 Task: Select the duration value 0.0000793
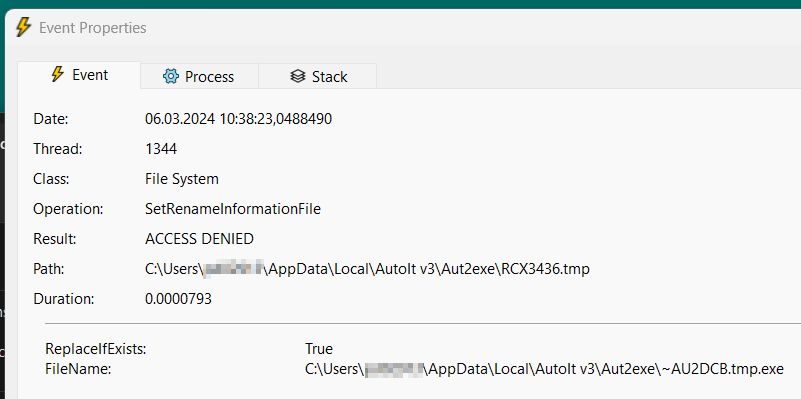click(178, 299)
